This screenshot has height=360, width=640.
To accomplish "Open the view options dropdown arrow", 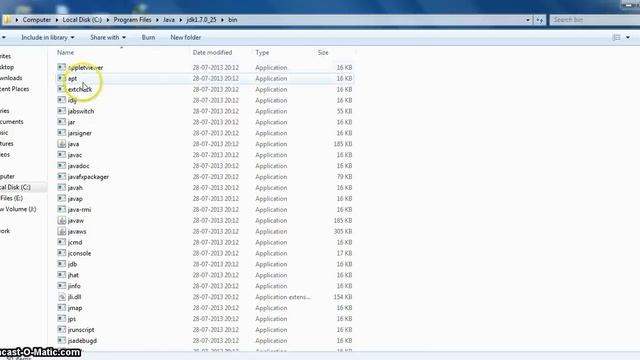I will click(x=628, y=38).
